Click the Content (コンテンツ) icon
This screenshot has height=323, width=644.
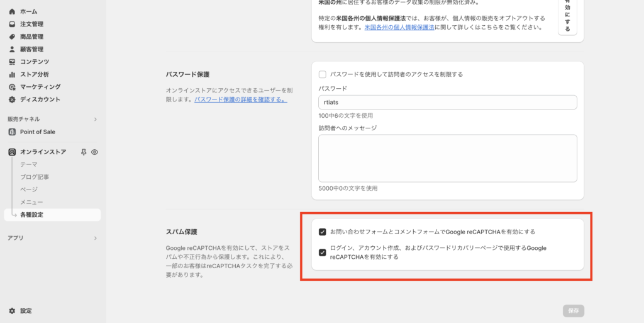point(12,62)
